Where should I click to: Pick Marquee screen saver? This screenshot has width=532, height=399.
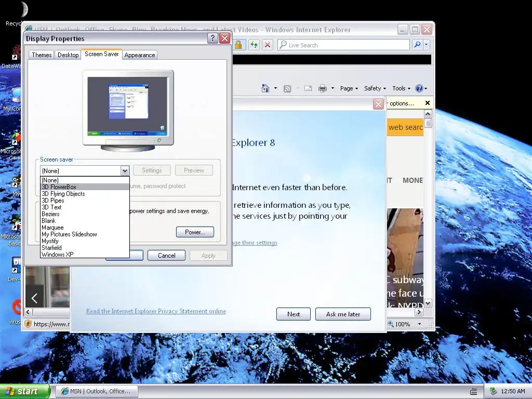85,228
